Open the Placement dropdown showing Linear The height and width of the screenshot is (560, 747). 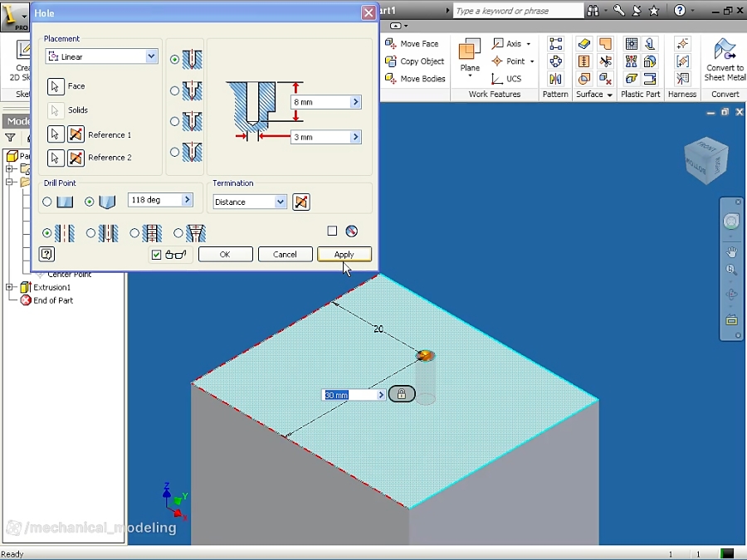[152, 56]
